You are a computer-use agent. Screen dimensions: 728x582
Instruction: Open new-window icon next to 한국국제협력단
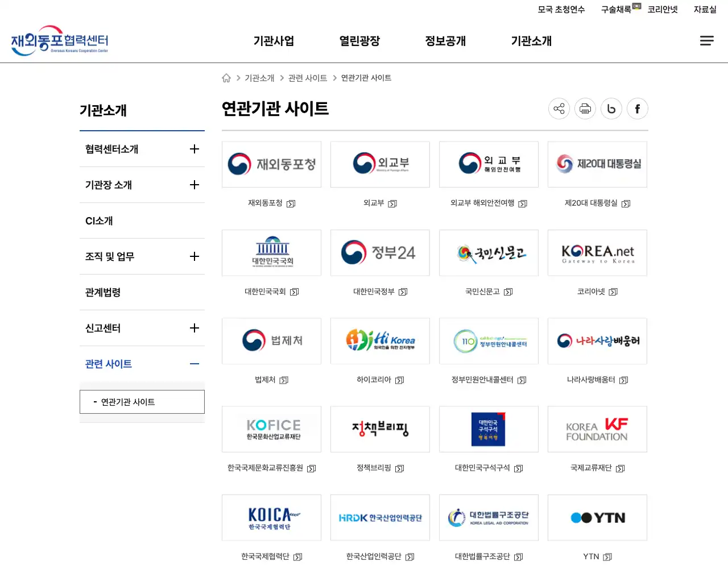[297, 557]
